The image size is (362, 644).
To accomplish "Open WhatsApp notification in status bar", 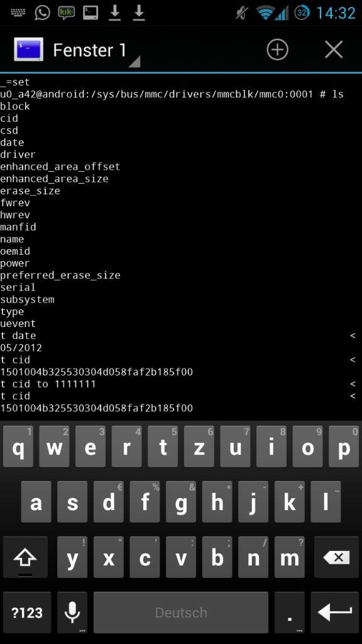I will (x=42, y=13).
